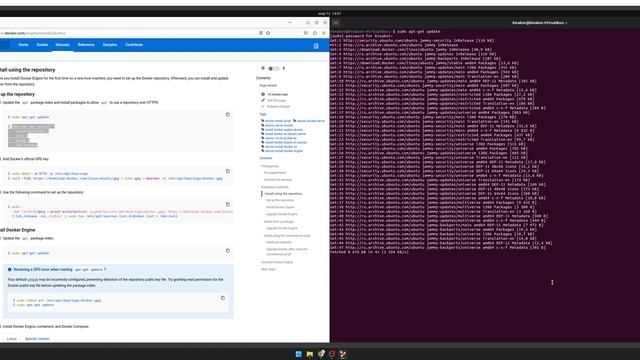Click the terminal title bar username label
This screenshot has height=360, width=640.
(x=540, y=23)
